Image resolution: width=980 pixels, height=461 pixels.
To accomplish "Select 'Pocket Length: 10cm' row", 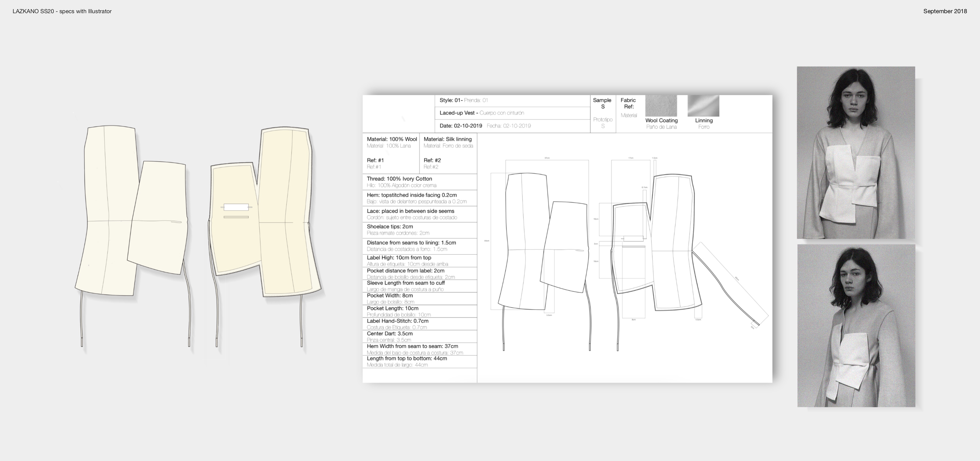I will pyautogui.click(x=420, y=311).
